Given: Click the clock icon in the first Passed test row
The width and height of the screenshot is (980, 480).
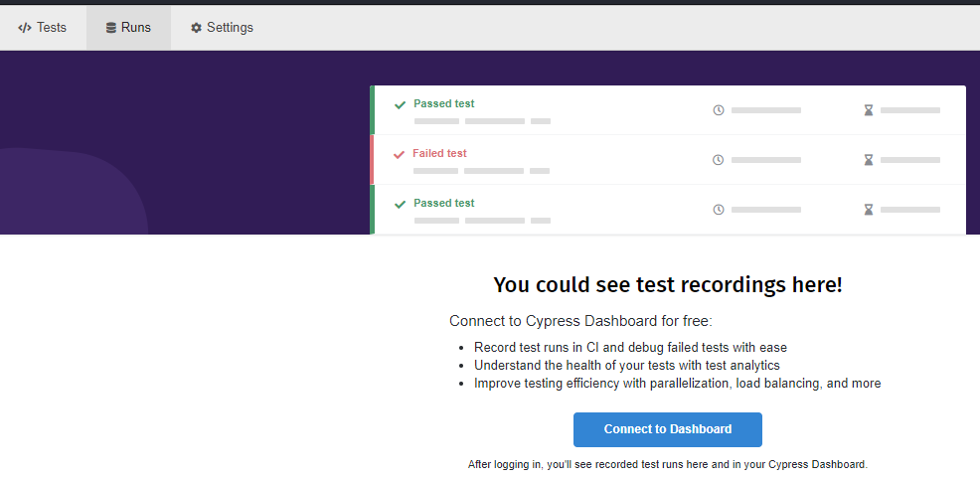Looking at the screenshot, I should tap(719, 110).
